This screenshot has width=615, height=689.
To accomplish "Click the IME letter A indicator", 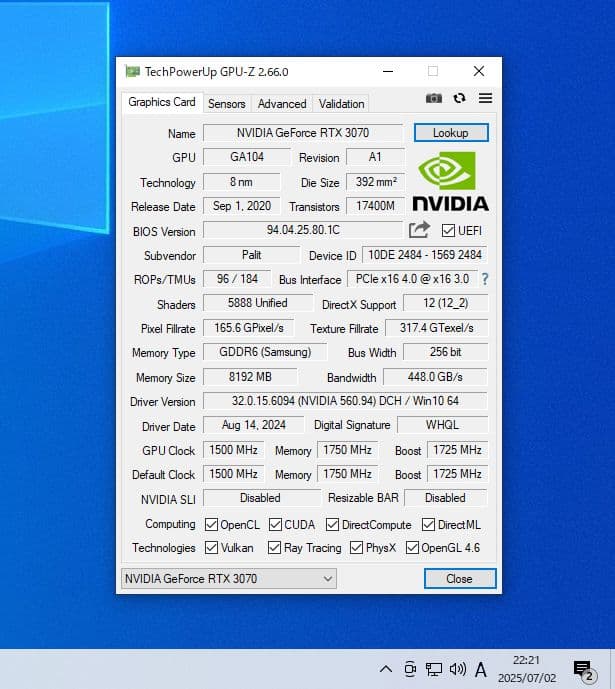I will (x=481, y=670).
